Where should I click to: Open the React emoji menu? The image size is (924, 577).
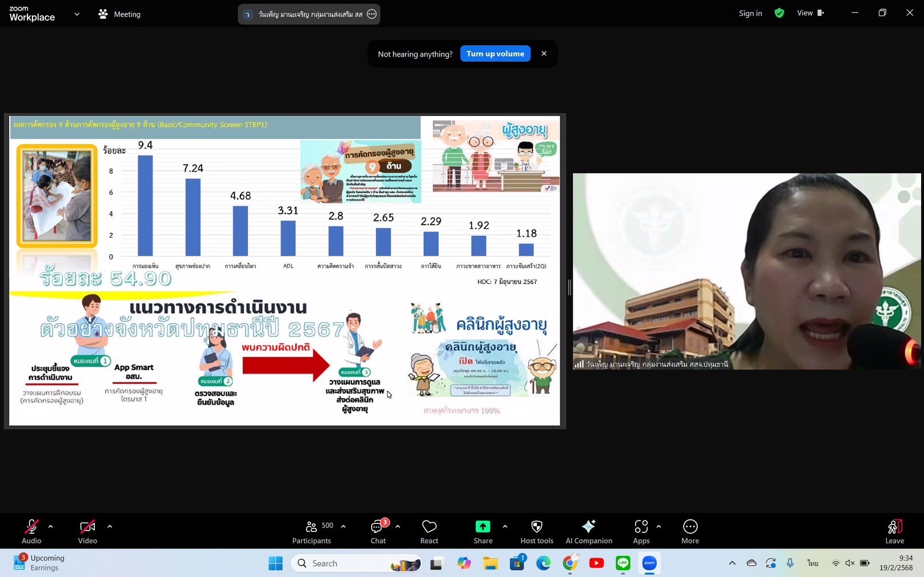pyautogui.click(x=429, y=531)
